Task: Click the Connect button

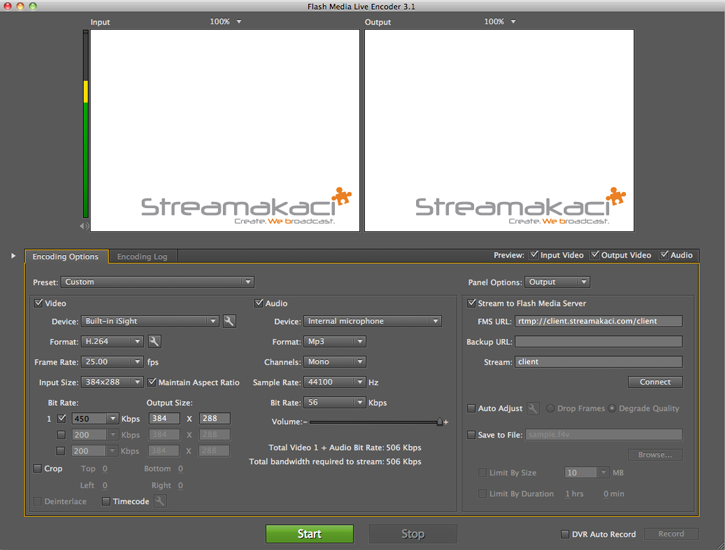Action: [655, 382]
